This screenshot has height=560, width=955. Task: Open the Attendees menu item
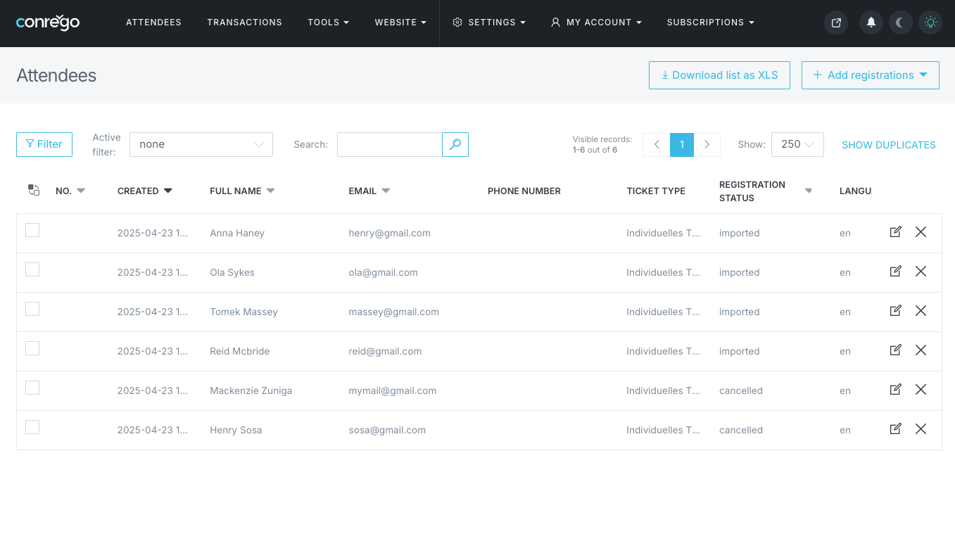(153, 23)
